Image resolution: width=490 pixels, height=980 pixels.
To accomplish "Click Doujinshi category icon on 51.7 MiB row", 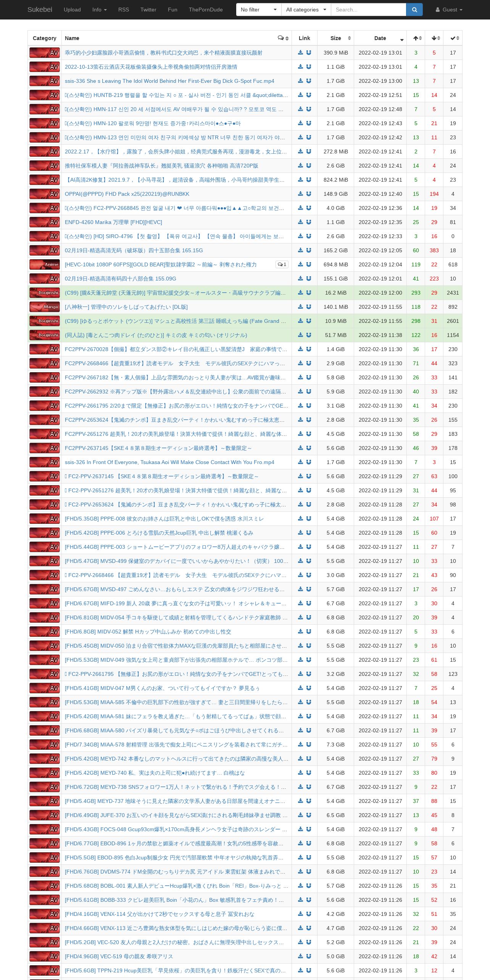I will pyautogui.click(x=45, y=335).
